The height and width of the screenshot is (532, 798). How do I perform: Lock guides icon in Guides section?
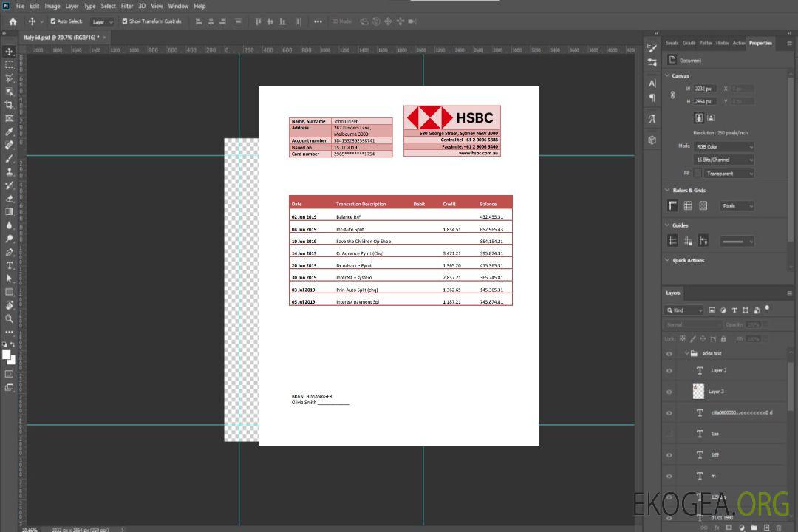688,241
